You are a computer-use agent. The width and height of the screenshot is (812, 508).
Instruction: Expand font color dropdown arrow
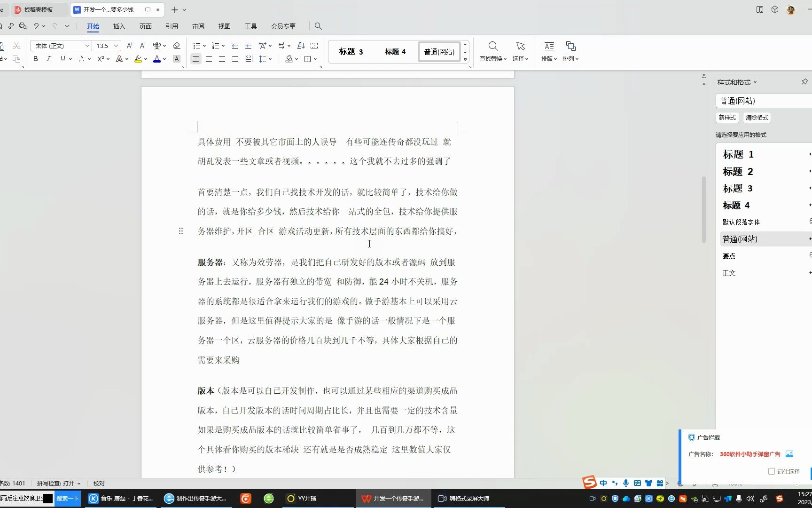(x=164, y=59)
